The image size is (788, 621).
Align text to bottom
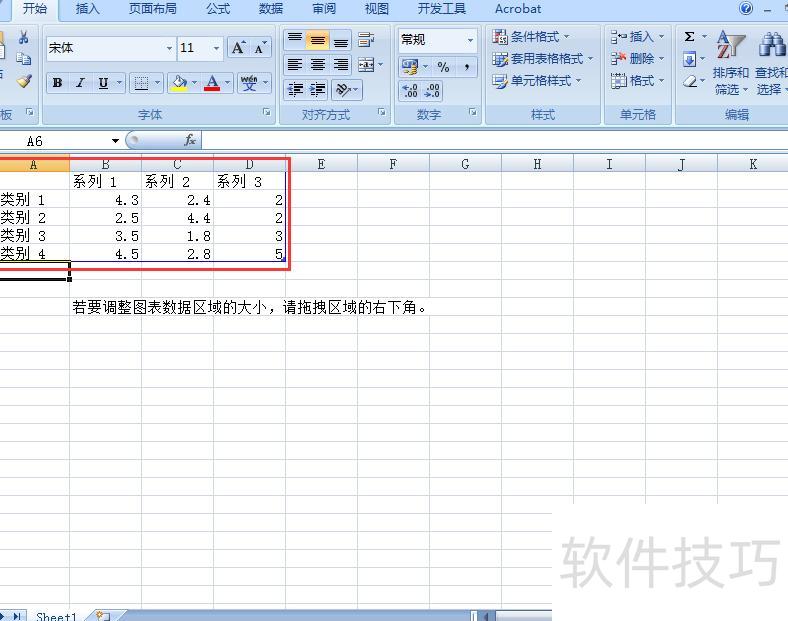pos(341,40)
